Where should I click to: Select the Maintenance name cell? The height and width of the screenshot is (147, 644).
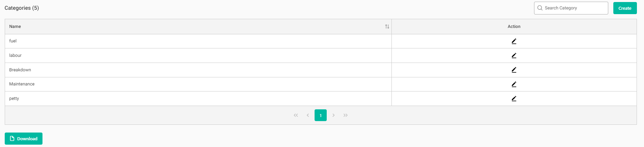(22, 84)
